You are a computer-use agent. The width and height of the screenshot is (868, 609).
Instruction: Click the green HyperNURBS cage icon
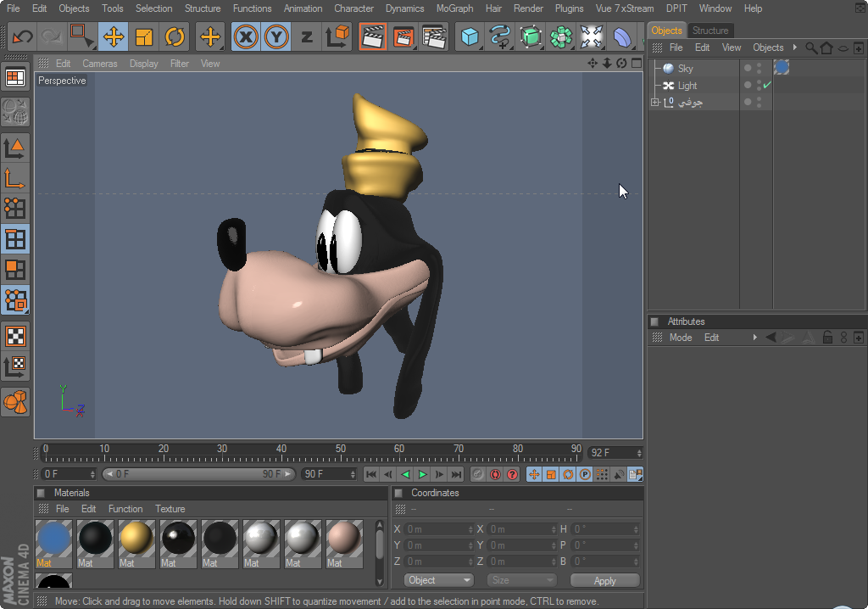531,37
